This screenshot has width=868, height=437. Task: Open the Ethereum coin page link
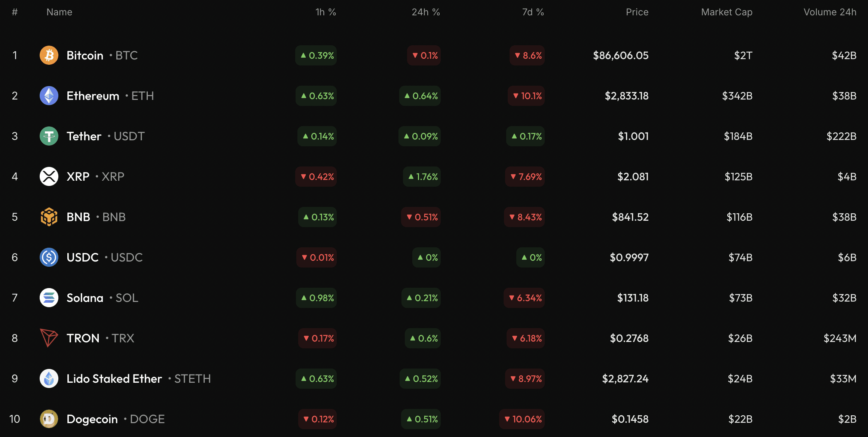coord(93,96)
